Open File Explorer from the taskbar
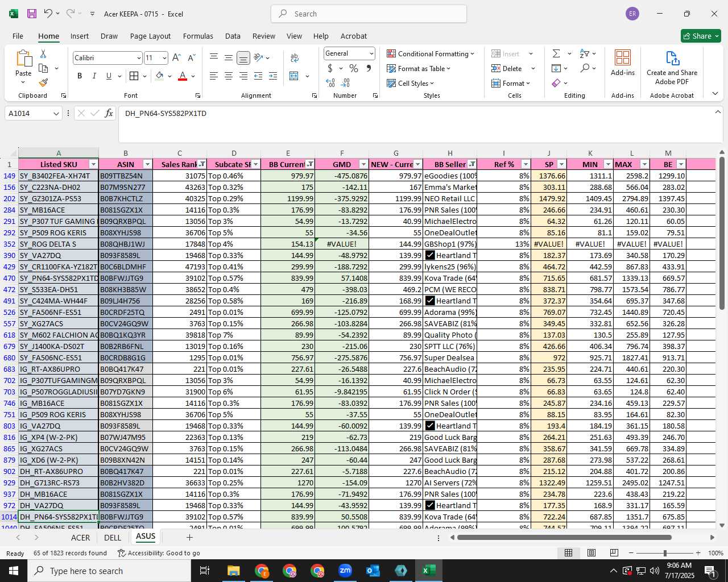The width and height of the screenshot is (728, 582). [x=234, y=571]
